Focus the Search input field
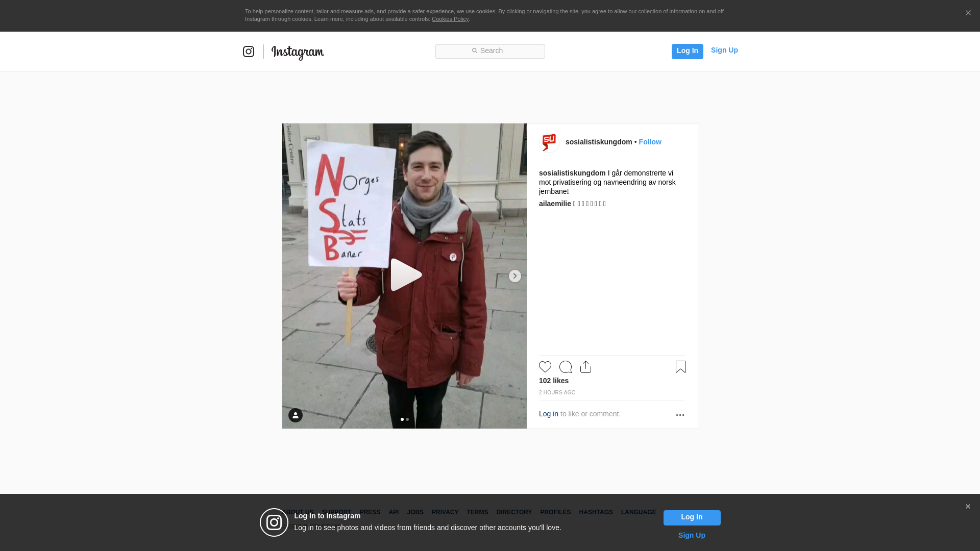This screenshot has width=980, height=551. pos(490,52)
